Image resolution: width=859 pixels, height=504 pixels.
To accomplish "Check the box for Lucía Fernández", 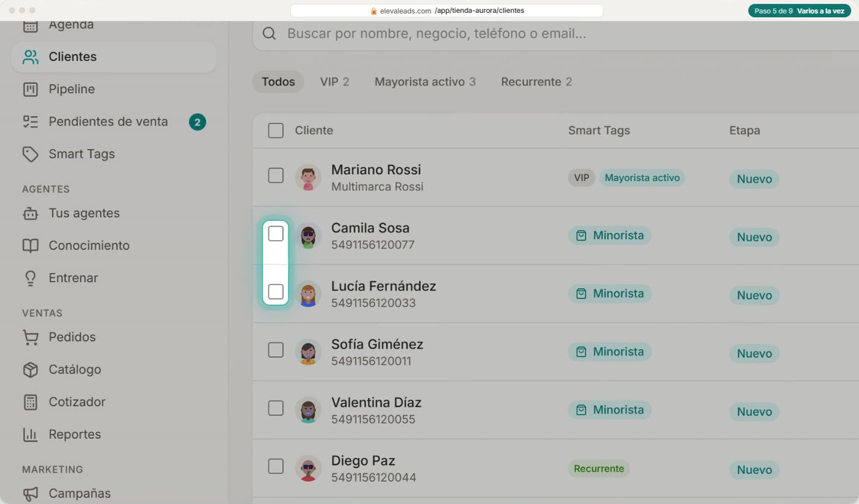I will tap(276, 292).
